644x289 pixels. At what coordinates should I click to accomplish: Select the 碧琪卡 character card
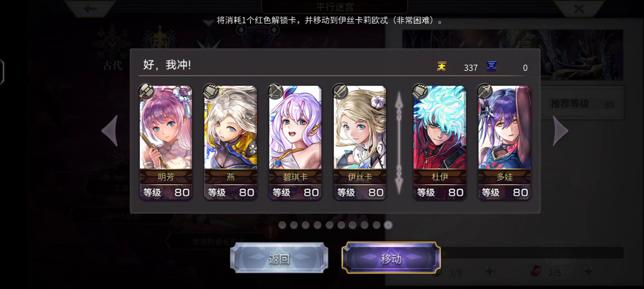tap(295, 142)
